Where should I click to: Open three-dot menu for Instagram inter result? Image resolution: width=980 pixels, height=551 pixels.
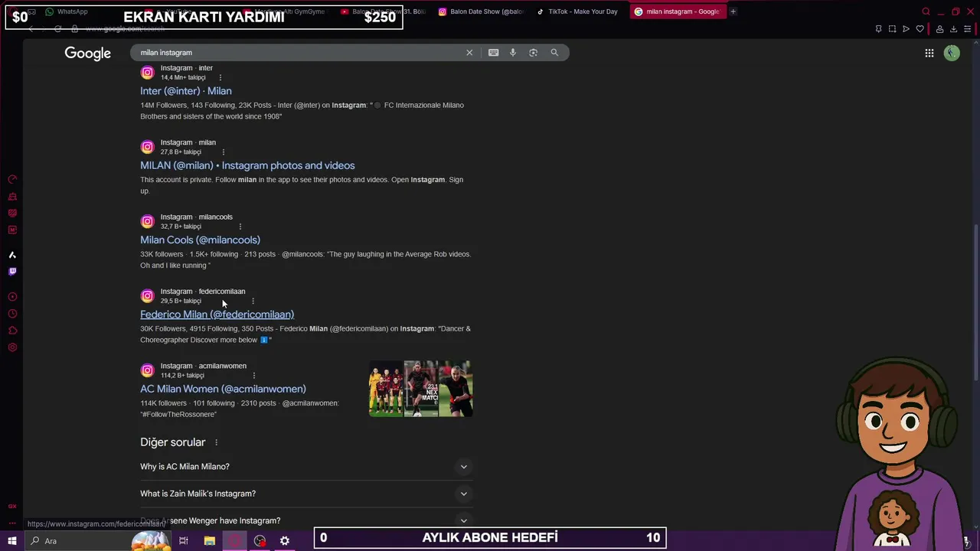coord(220,77)
